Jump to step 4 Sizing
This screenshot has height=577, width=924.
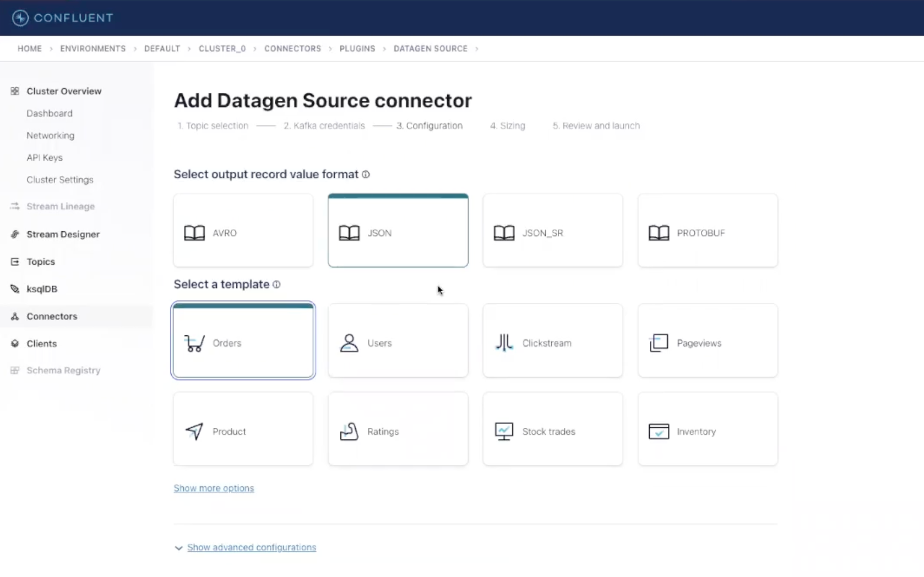[508, 126]
